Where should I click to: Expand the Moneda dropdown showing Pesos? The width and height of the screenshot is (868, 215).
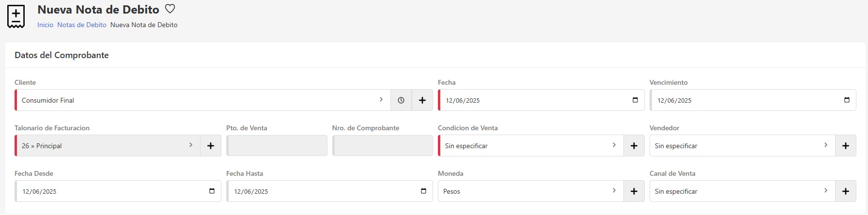tap(528, 191)
